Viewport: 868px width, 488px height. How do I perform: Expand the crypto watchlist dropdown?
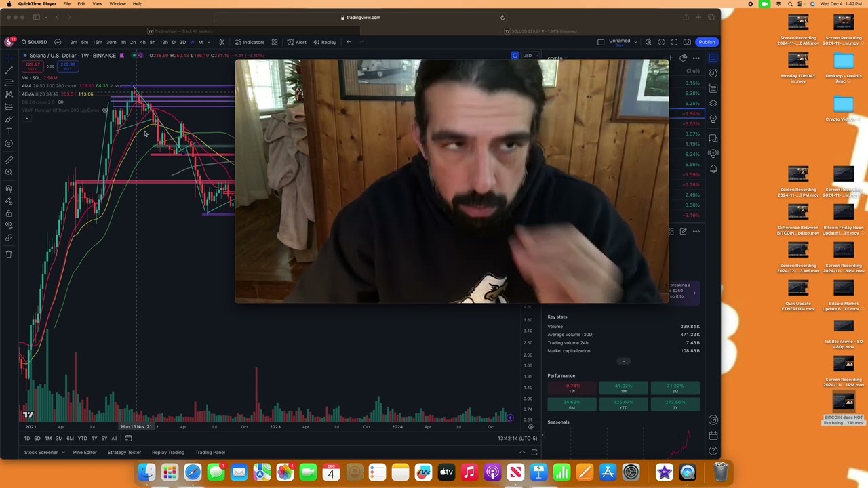click(557, 58)
